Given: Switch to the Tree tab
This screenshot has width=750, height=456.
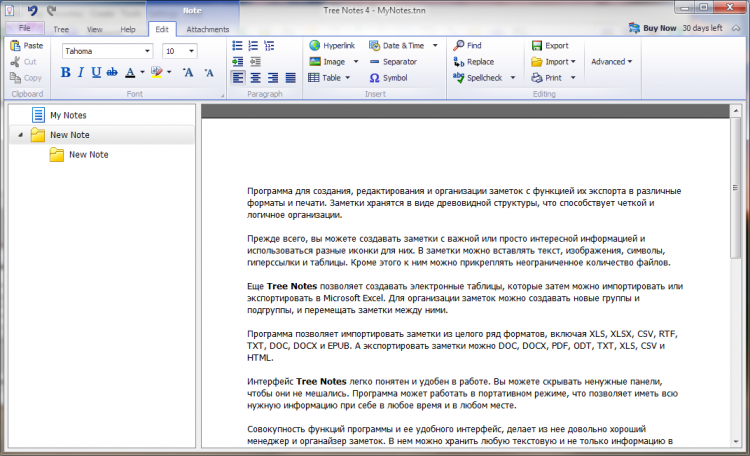Looking at the screenshot, I should pyautogui.click(x=61, y=29).
